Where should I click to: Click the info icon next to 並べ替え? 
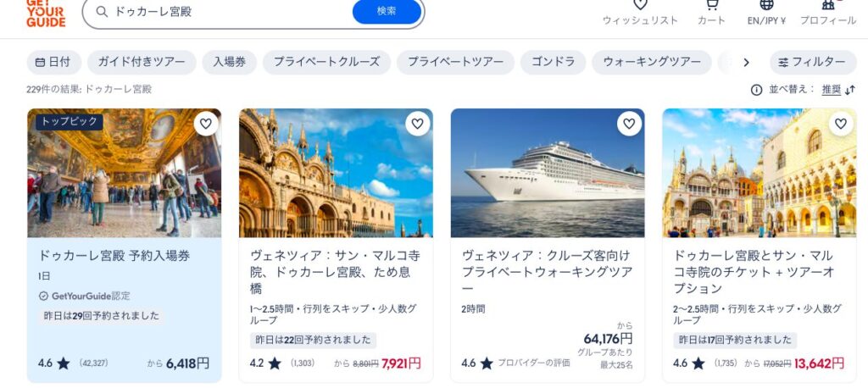(756, 90)
